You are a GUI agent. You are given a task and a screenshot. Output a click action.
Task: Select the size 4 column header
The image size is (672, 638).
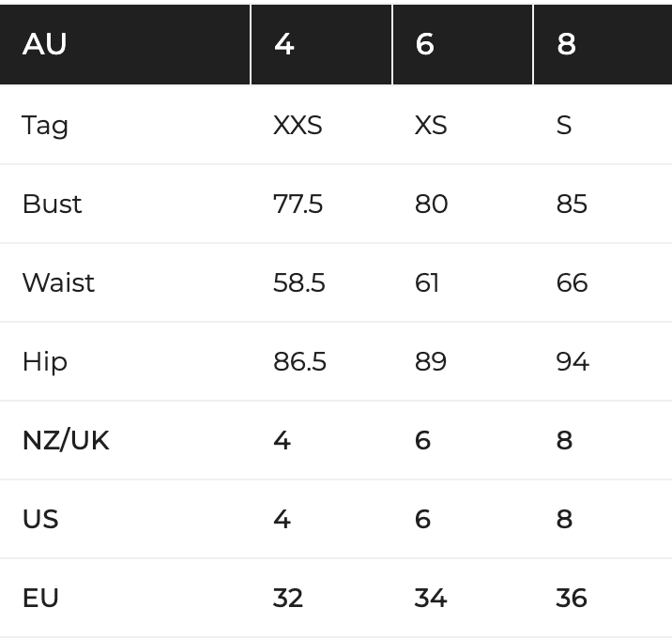click(x=321, y=44)
